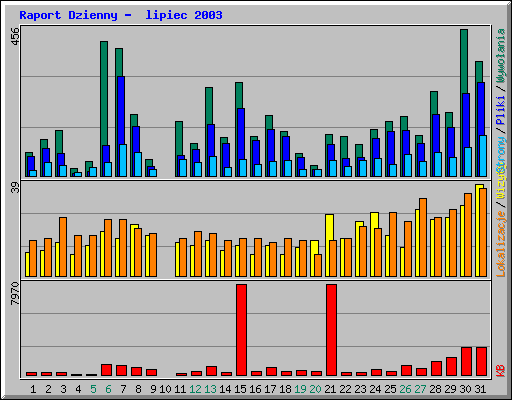The image size is (512, 400).
Task: Click the green day label '26'
Action: tap(405, 389)
